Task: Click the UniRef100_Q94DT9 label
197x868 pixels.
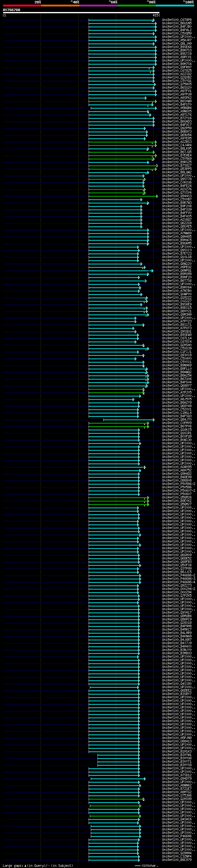Action: 177,778
